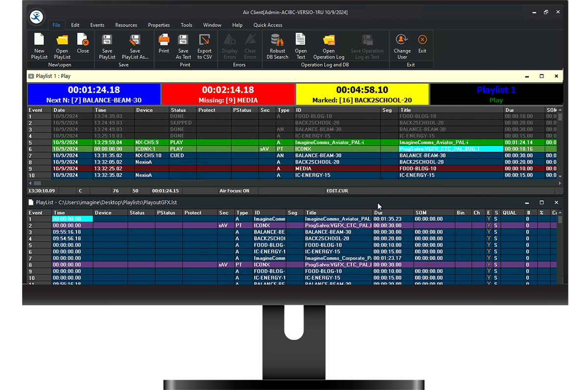Click the red Missing: [9] MEDIA panel
The width and height of the screenshot is (588, 390).
(228, 94)
